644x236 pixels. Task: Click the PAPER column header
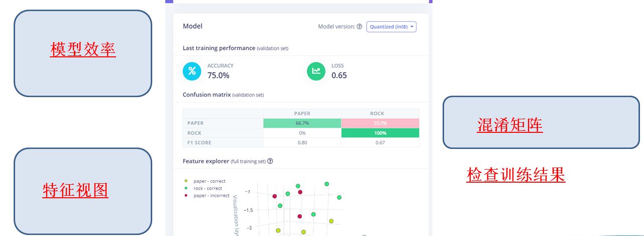[302, 114]
